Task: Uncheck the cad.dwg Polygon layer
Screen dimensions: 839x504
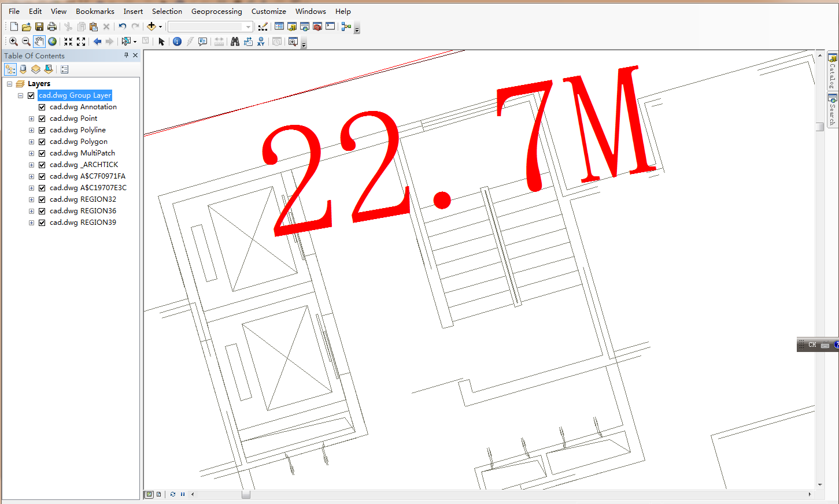Action: click(42, 142)
